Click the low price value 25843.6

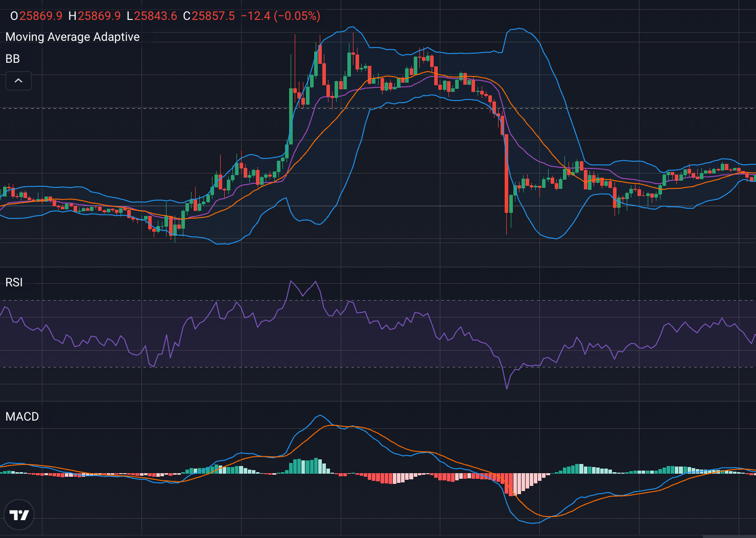[155, 16]
